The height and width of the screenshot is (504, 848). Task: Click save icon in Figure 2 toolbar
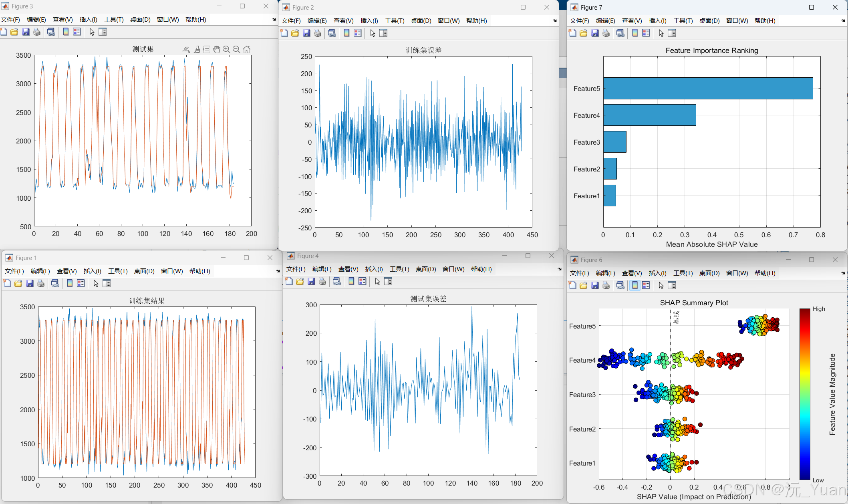click(306, 33)
